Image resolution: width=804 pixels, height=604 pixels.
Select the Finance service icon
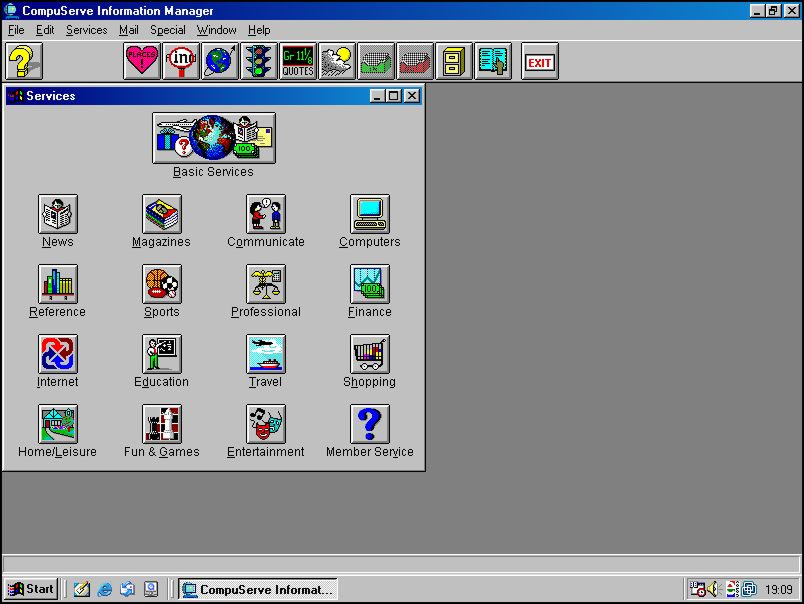[x=370, y=284]
